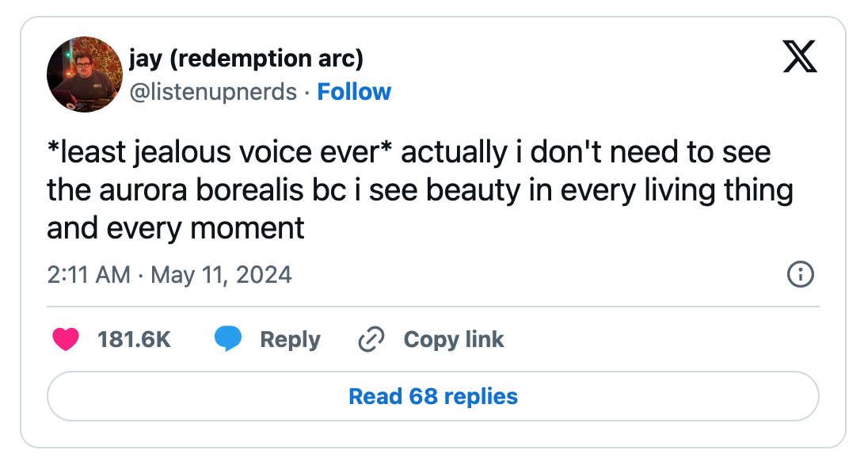Screen dimensions: 868x473
Task: Click the 'Reply' text label
Action: pyautogui.click(x=290, y=340)
